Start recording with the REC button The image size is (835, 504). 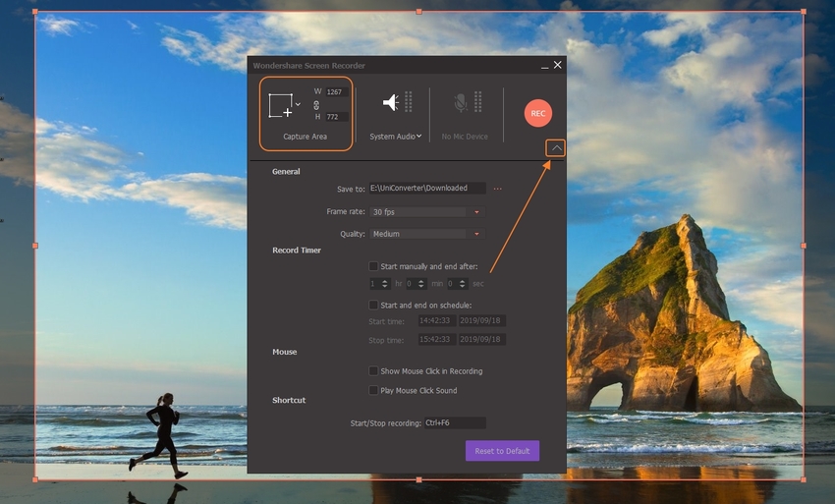(537, 113)
